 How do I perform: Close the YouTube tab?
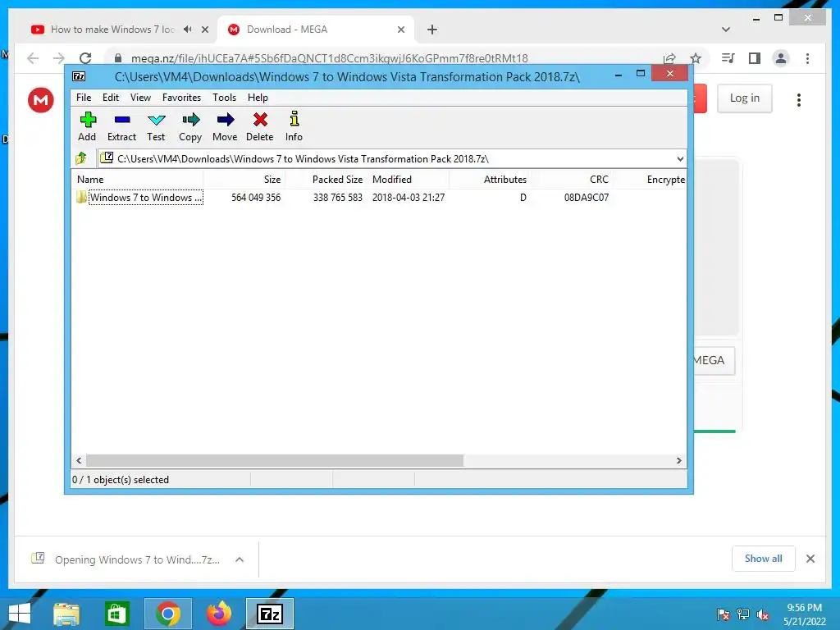click(204, 30)
